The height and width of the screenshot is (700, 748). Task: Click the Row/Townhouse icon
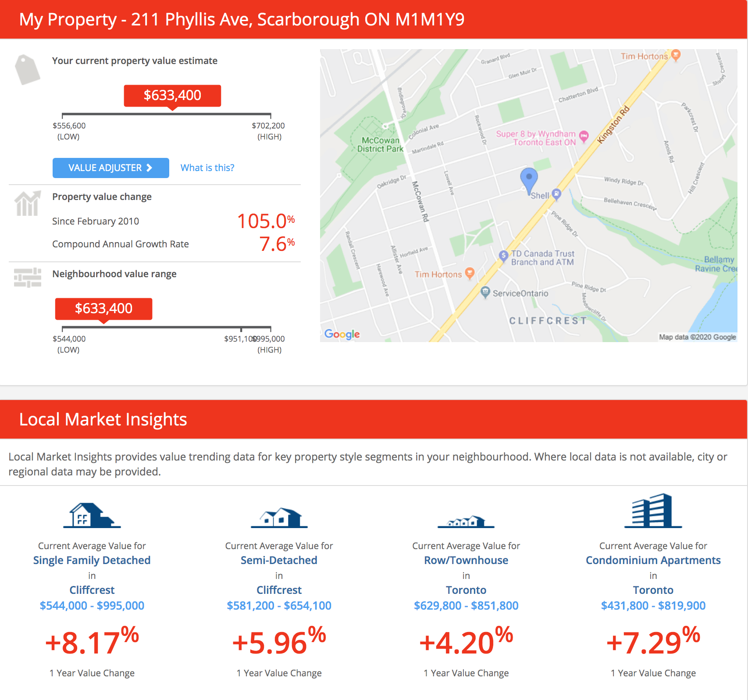coord(466,521)
